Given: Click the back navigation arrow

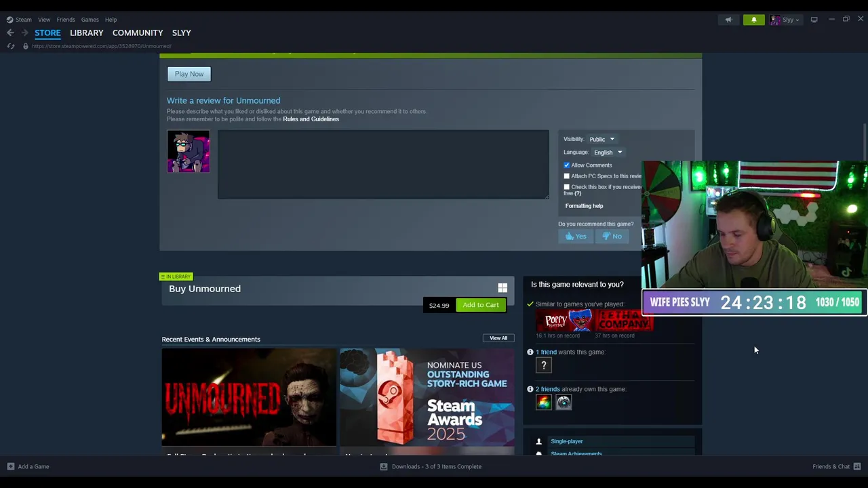Looking at the screenshot, I should tap(10, 33).
